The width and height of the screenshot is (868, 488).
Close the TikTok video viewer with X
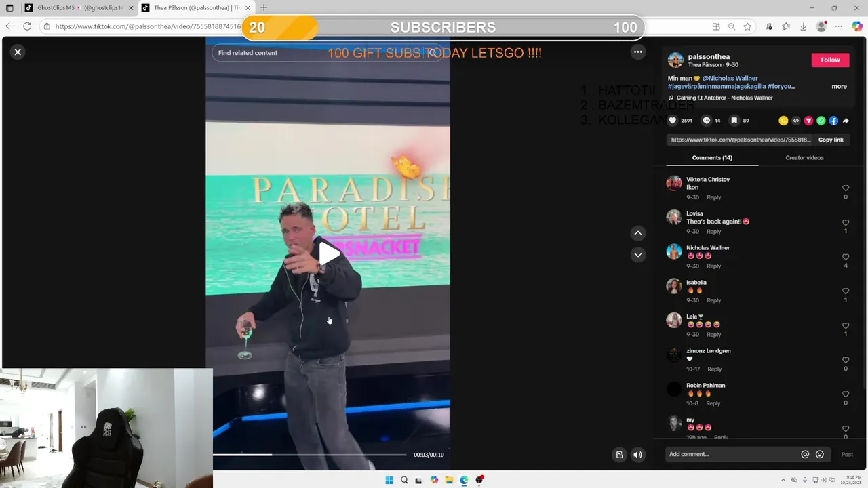18,52
